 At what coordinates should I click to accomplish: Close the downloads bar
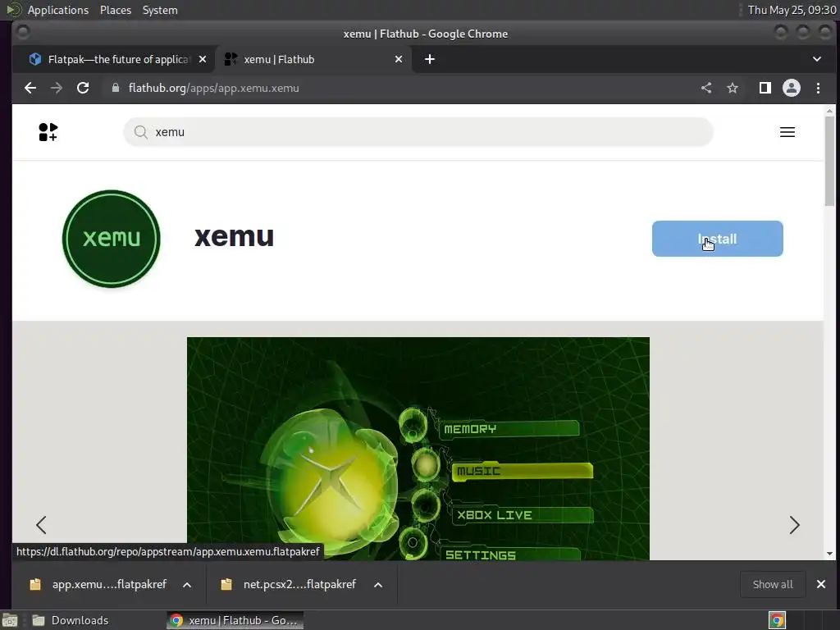(x=820, y=584)
